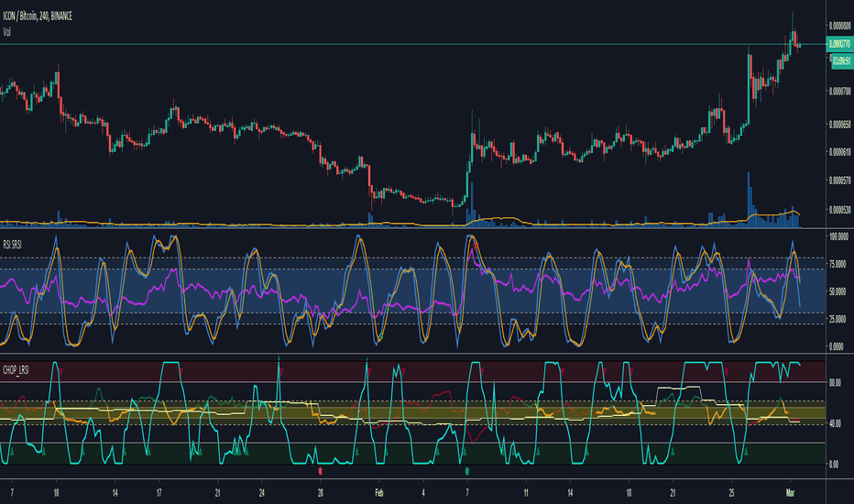
Task: Click the 50.0000 RSI scale value
Action: click(x=838, y=291)
